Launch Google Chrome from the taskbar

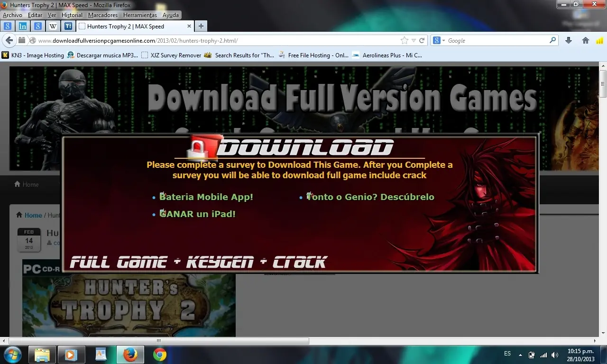[160, 354]
